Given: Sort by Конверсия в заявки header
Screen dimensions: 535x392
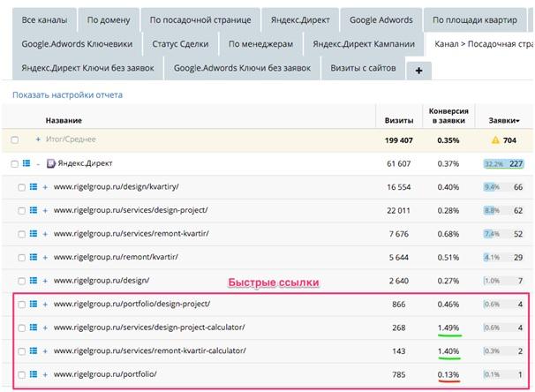Looking at the screenshot, I should pos(448,116).
